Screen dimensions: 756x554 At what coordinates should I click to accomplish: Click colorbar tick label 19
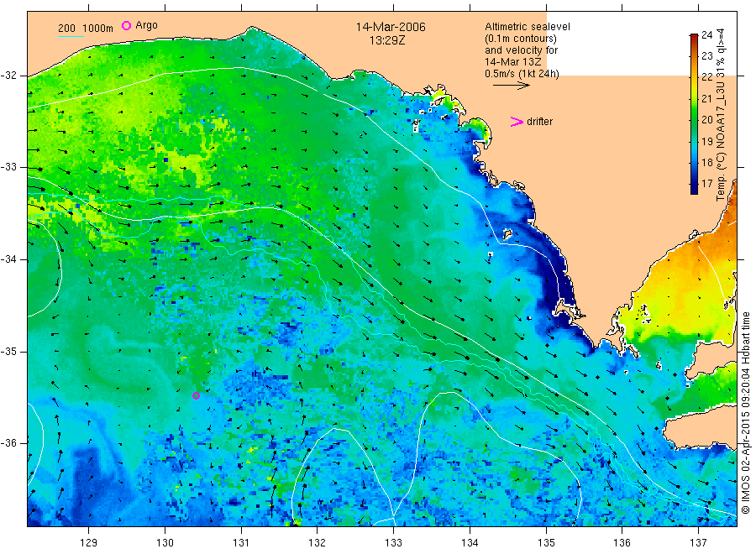click(706, 141)
